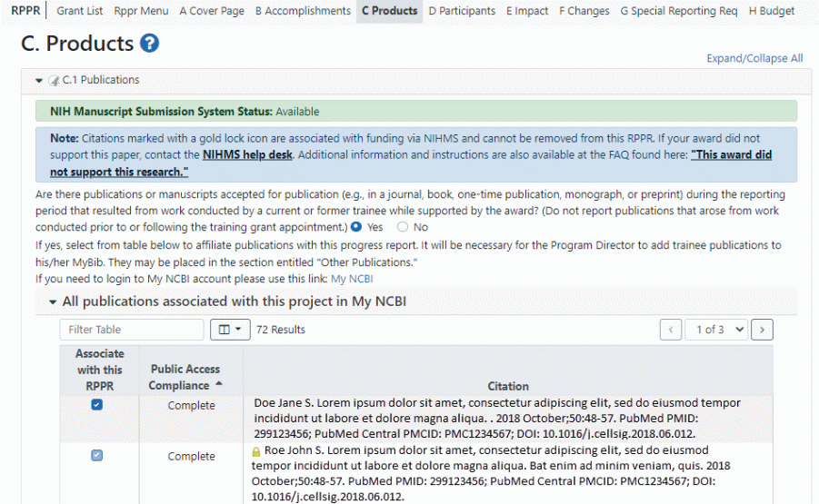Screen dimensions: 819x504
Task: Select the No radio button
Action: pos(403,227)
